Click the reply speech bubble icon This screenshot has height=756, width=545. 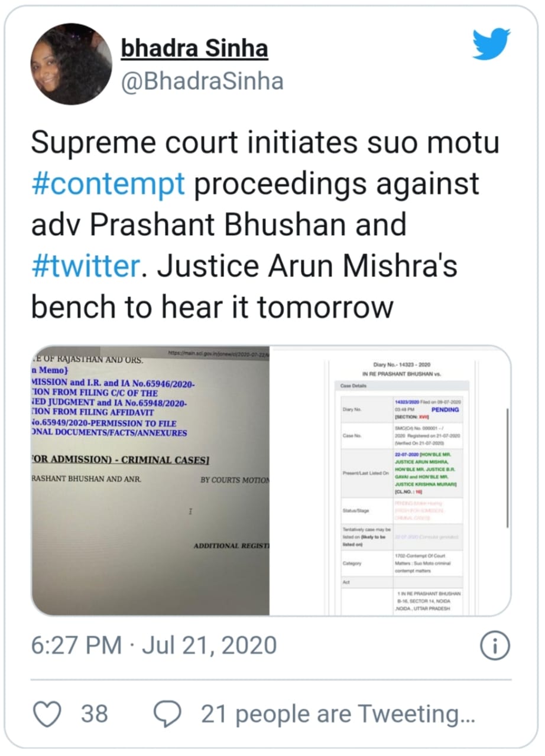point(167,714)
